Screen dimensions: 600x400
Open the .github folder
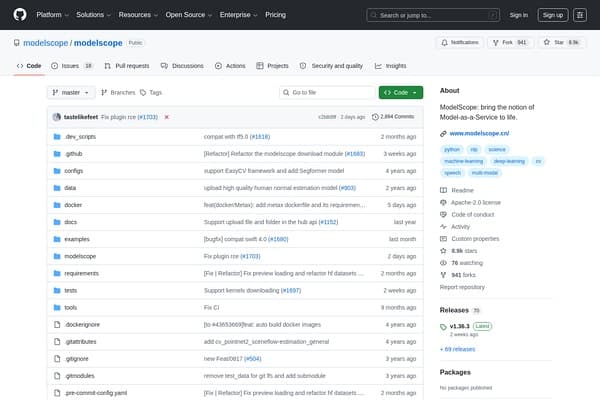coord(73,154)
